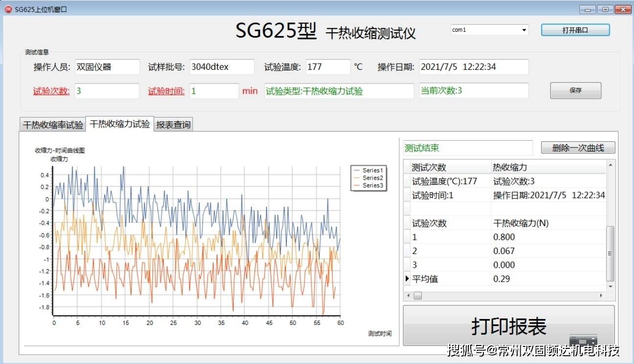Click the 试验次数 input showing 3
Viewport: 634px width, 364px height.
click(107, 91)
